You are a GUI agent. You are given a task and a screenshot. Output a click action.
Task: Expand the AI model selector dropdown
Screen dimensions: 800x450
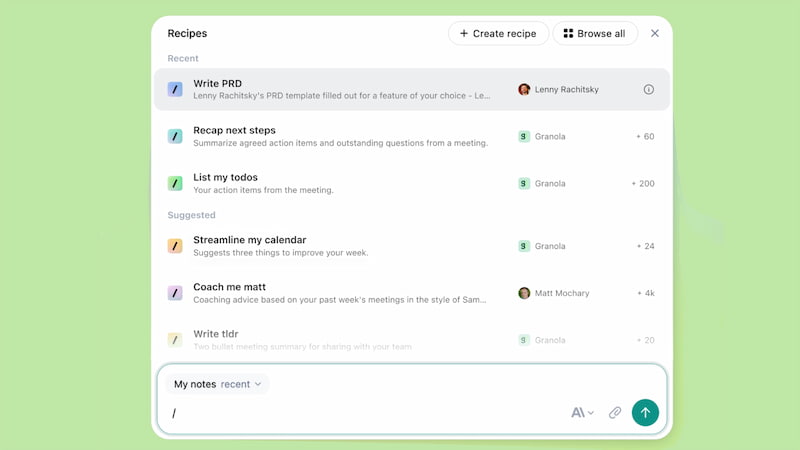point(582,412)
